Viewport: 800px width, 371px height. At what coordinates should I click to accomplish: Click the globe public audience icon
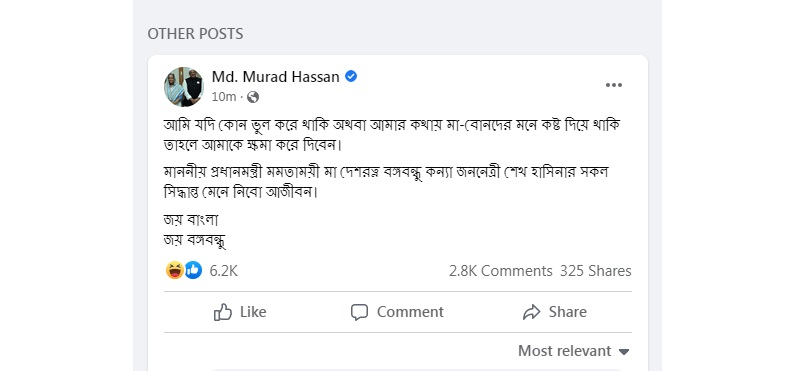[253, 97]
